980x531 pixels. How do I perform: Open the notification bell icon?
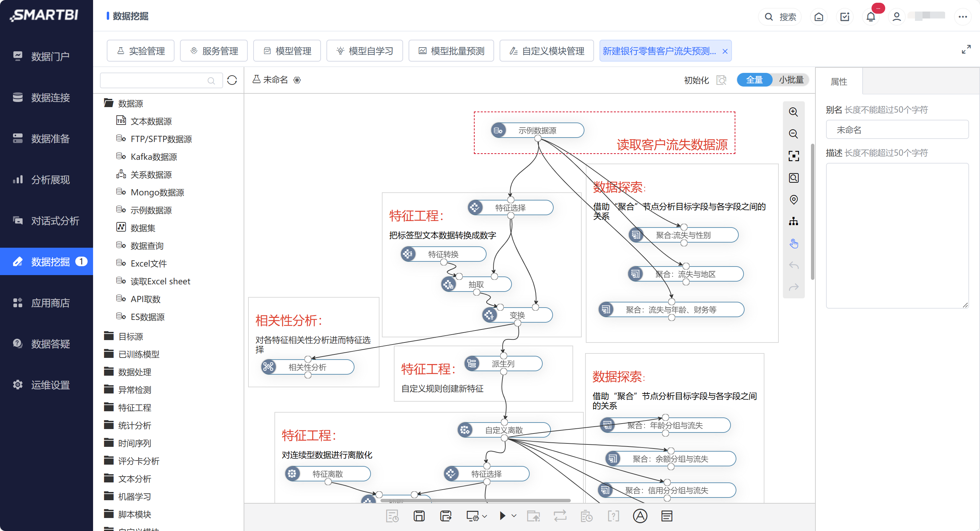(x=871, y=17)
